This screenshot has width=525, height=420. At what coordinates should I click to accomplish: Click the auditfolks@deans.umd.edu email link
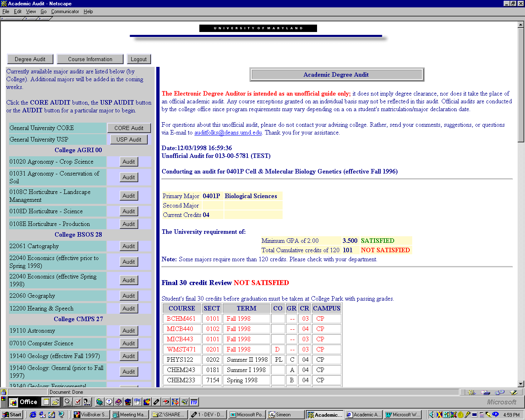pyautogui.click(x=228, y=132)
